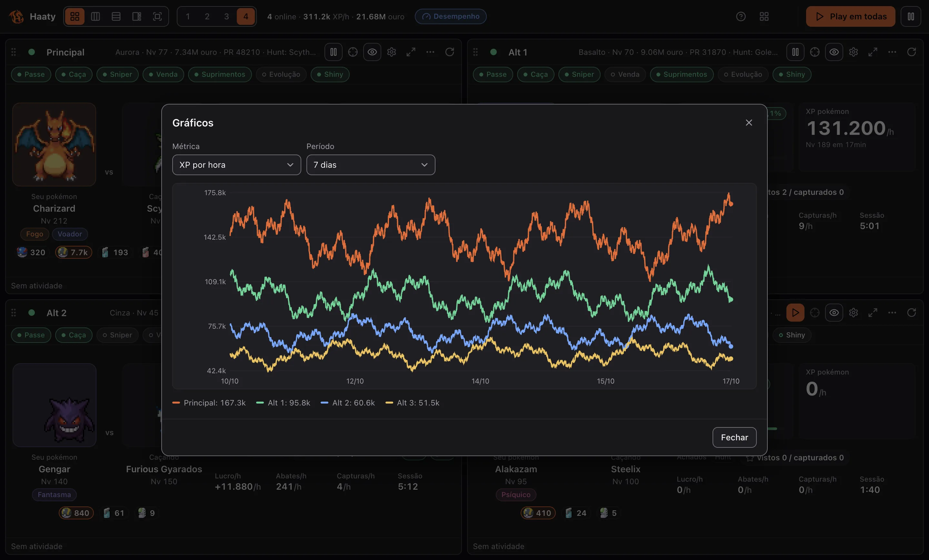The height and width of the screenshot is (560, 929).
Task: Select the grid layout icon in top toolbar
Action: pos(75,16)
